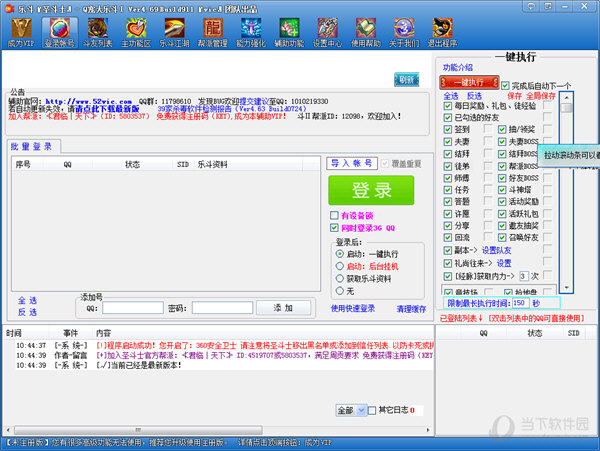
Task: Open the 乐斗江湖 toolbar icon
Action: 174,33
